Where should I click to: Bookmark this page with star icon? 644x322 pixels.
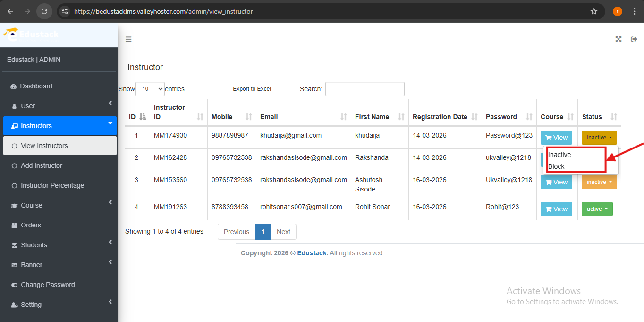pyautogui.click(x=594, y=11)
